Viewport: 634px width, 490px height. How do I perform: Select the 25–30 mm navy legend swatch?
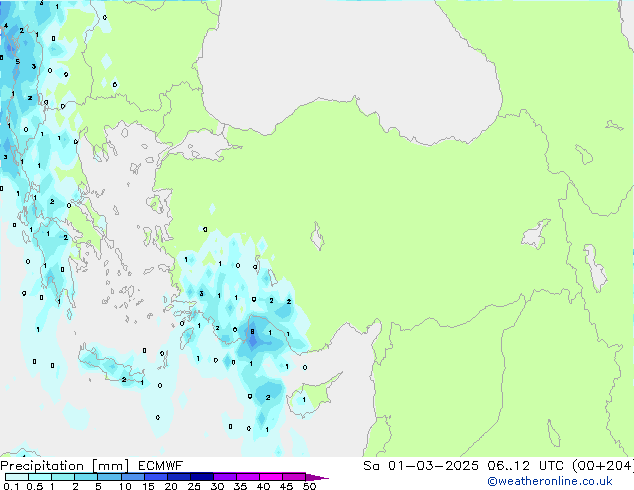coord(201,477)
